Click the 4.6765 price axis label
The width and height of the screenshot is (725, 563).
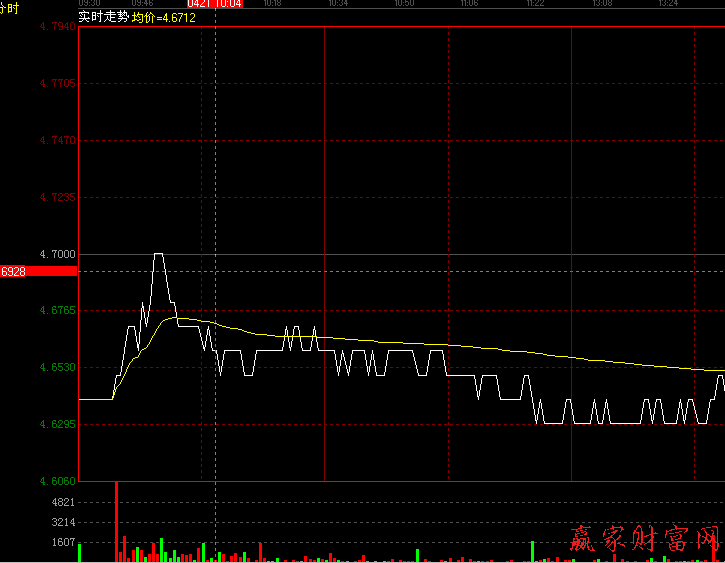click(x=57, y=310)
